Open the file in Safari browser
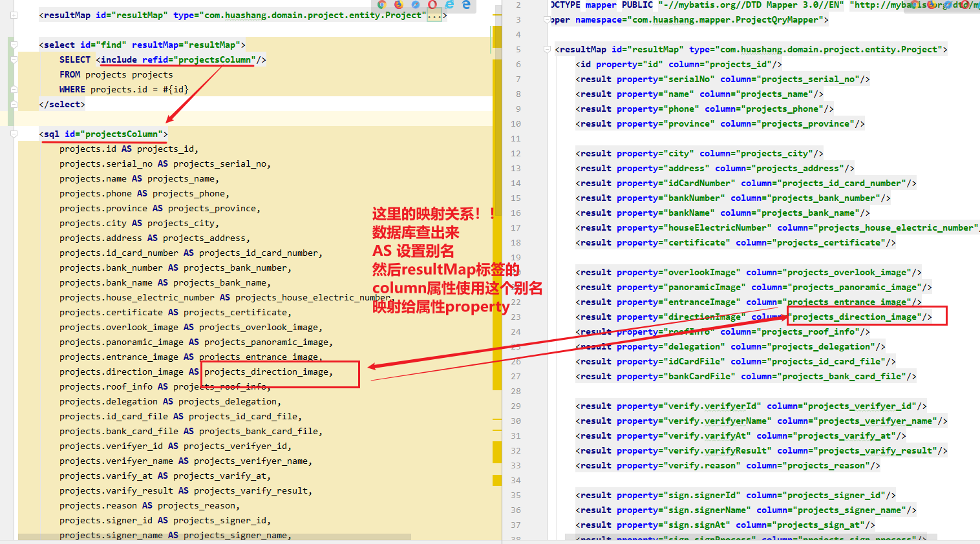Screen dimensions: 980x544 417,5
